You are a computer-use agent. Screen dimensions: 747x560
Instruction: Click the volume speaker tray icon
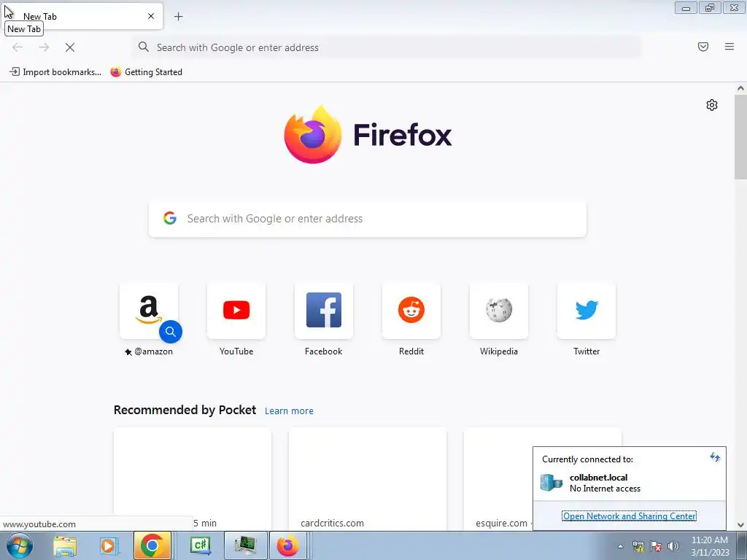click(673, 546)
